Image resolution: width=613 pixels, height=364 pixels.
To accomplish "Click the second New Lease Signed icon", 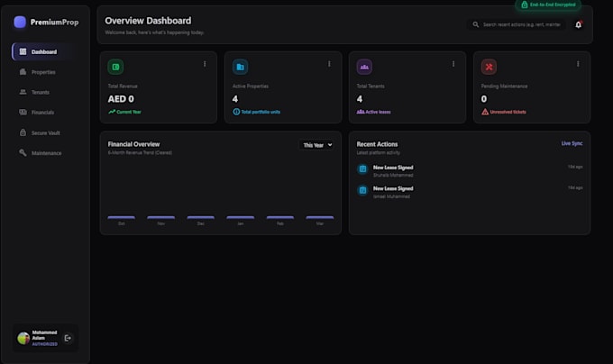I will [362, 190].
